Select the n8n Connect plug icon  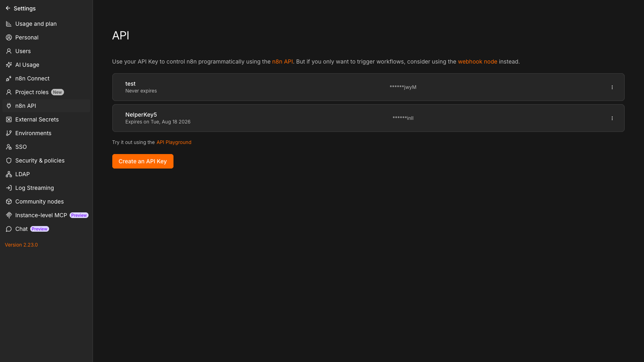[x=9, y=78]
